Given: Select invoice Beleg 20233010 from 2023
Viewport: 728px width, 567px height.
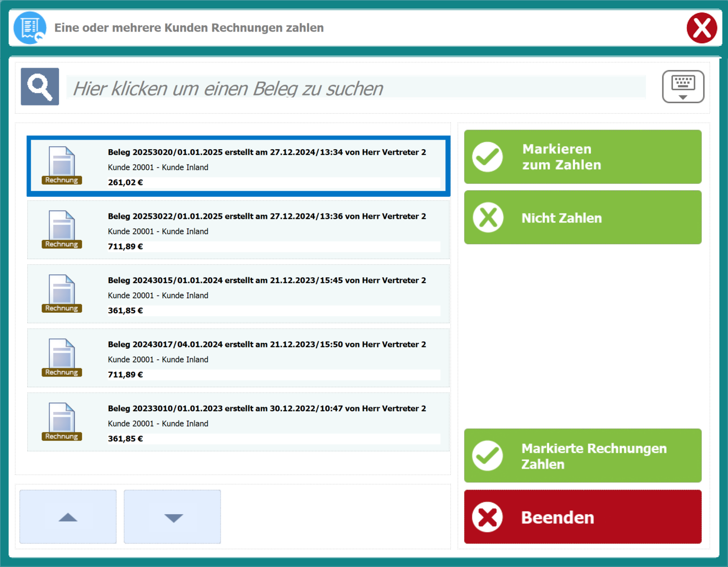Looking at the screenshot, I should point(267,423).
